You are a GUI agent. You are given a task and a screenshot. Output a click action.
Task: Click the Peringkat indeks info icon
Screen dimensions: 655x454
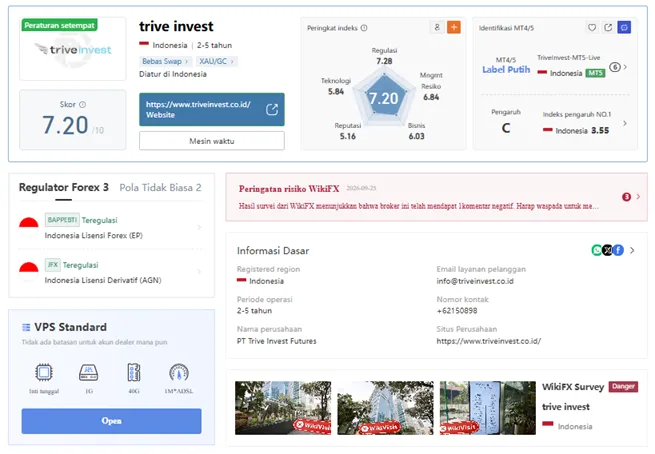[364, 28]
